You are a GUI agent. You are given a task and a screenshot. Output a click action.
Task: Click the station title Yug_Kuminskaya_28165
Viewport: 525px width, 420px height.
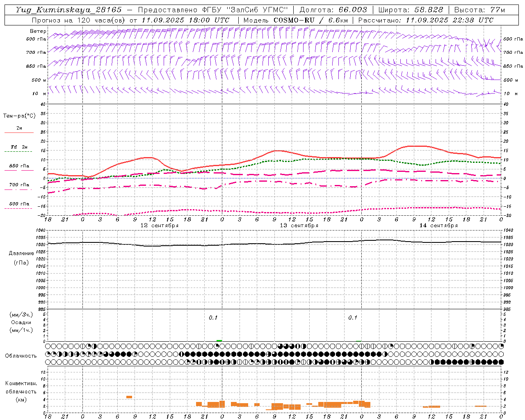pos(69,10)
